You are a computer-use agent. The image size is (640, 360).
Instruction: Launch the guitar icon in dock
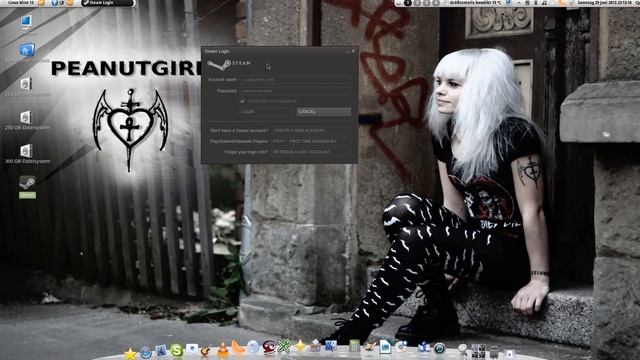(x=206, y=350)
